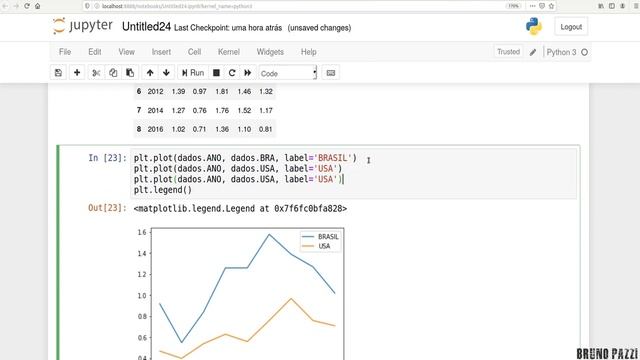Click the plt.legend() line in the cell
Screen dimensions: 640x360
coord(163,190)
